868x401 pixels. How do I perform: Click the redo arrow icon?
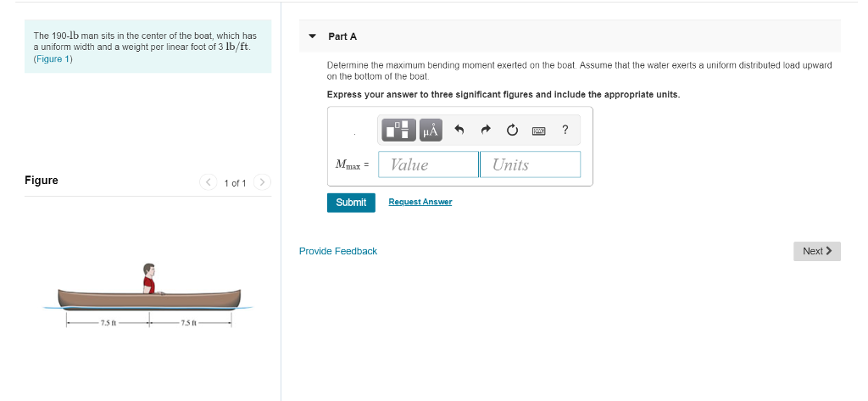coord(486,131)
